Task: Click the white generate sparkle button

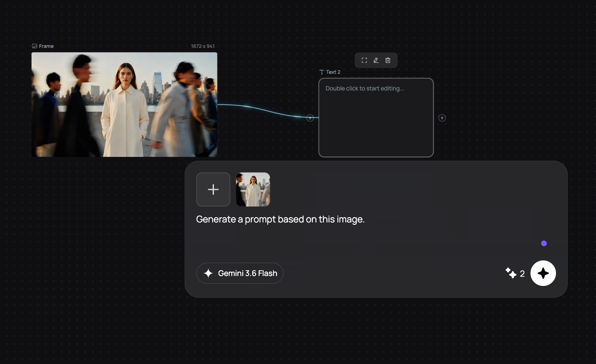Action: [543, 273]
